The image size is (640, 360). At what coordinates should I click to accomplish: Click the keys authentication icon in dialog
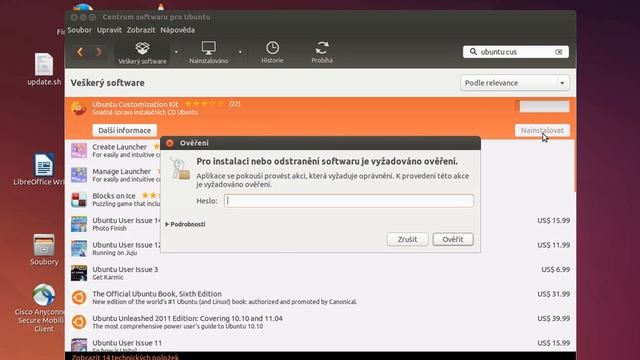click(x=180, y=168)
